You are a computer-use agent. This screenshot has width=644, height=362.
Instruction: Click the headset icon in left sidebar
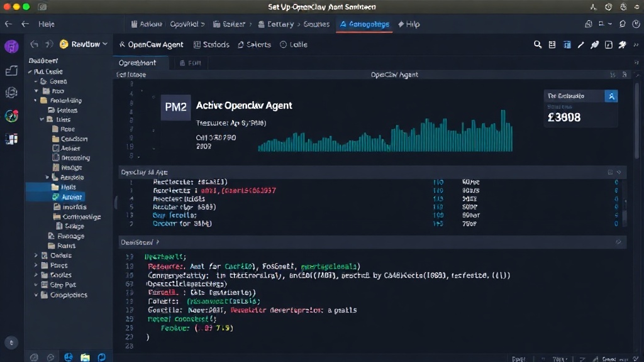[x=11, y=93]
